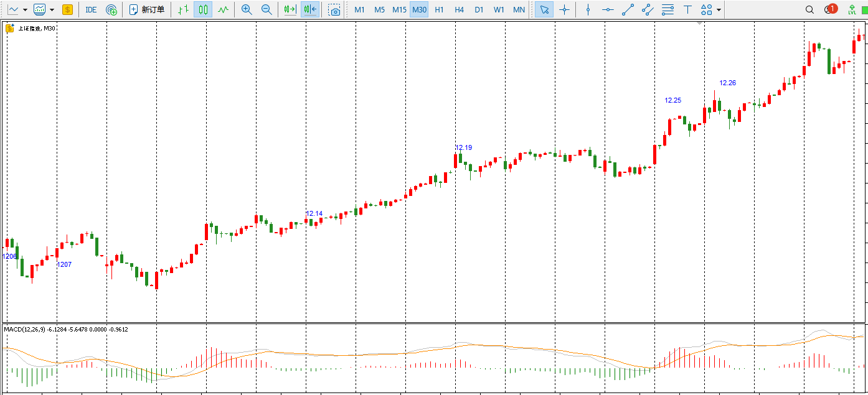
Task: Open the IDE MetaEditor button
Action: (91, 10)
